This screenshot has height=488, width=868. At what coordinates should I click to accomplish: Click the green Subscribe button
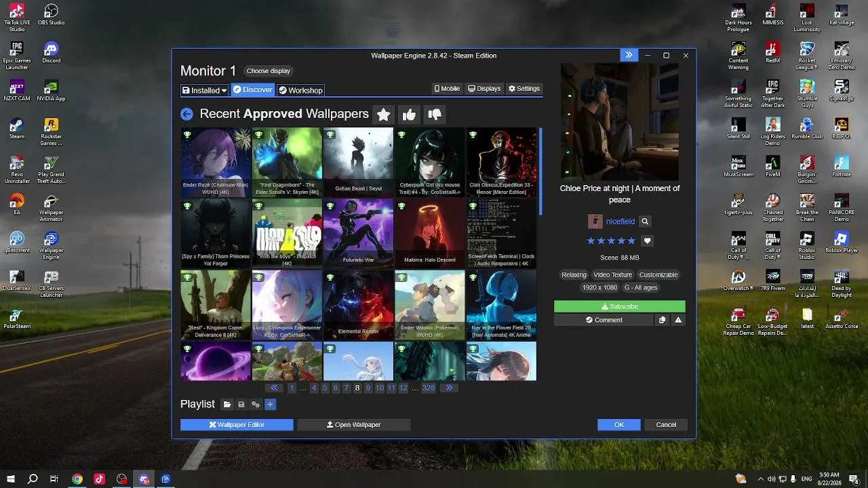tap(620, 307)
